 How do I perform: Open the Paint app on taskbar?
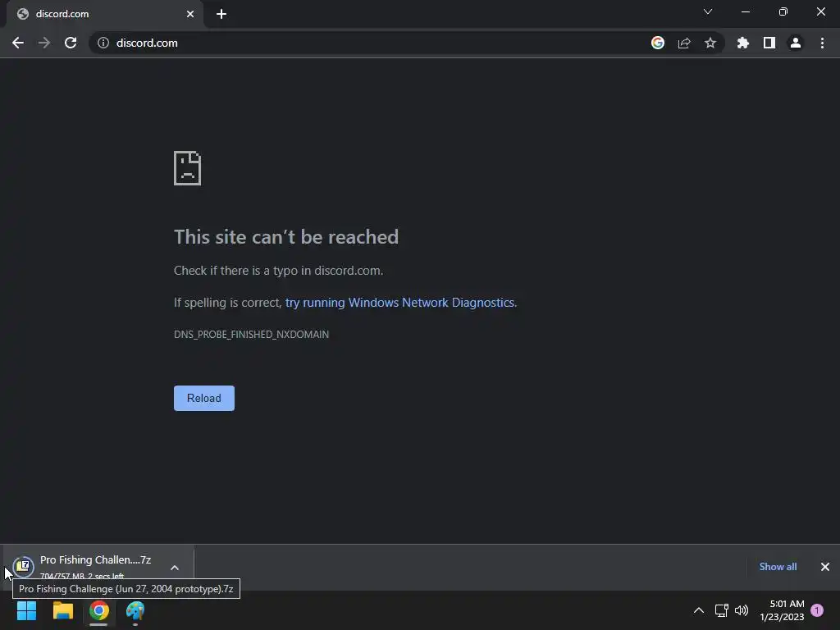[135, 610]
